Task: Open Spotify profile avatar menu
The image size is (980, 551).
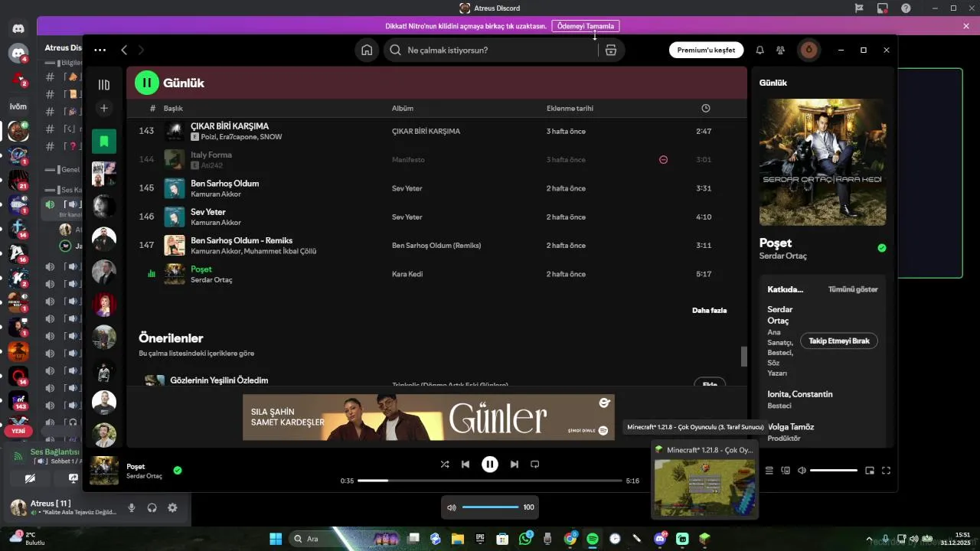Action: click(808, 50)
